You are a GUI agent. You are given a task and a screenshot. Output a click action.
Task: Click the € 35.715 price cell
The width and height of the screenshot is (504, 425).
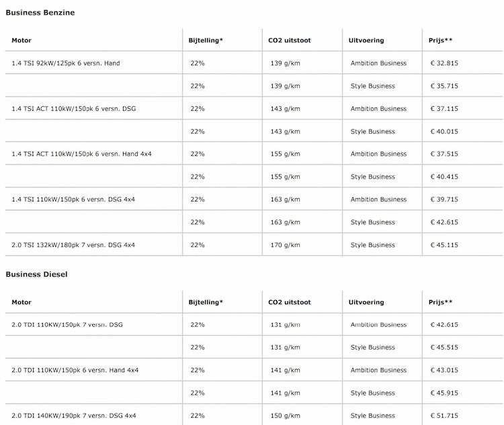tap(444, 86)
